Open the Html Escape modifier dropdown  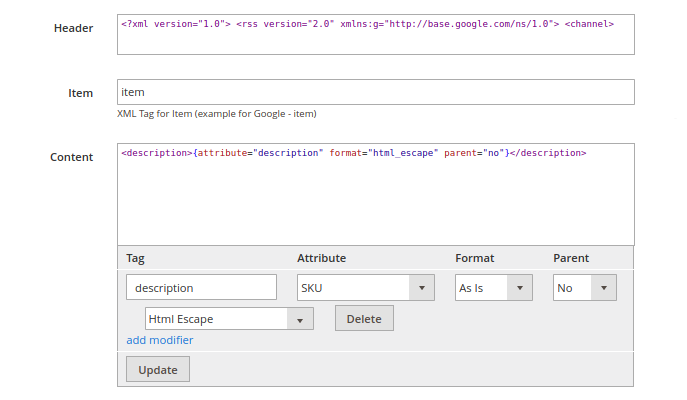[229, 319]
